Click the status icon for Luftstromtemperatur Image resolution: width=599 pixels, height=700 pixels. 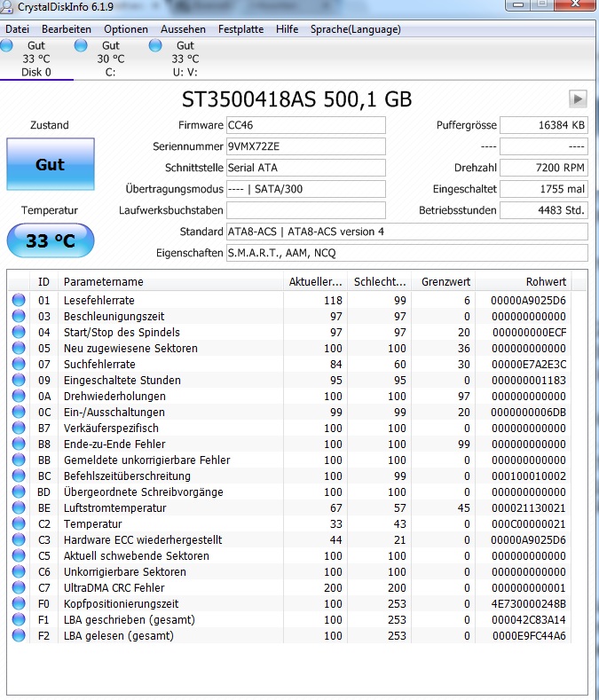point(19,507)
